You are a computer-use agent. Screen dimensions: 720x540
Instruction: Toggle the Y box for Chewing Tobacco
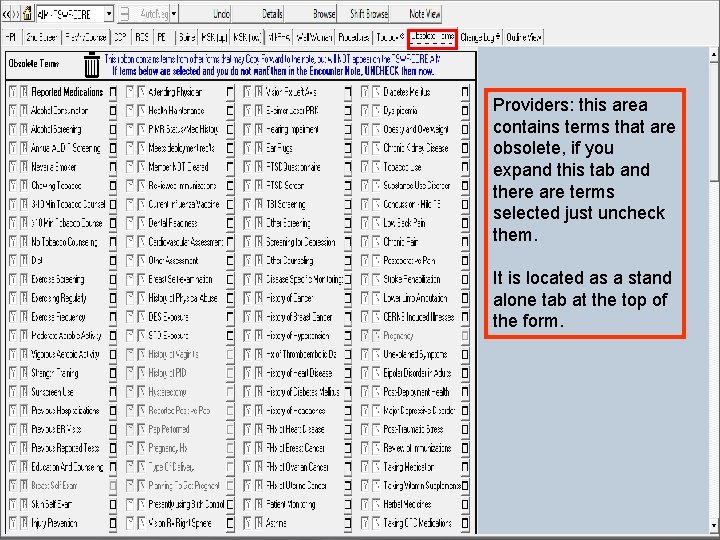tap(13, 186)
